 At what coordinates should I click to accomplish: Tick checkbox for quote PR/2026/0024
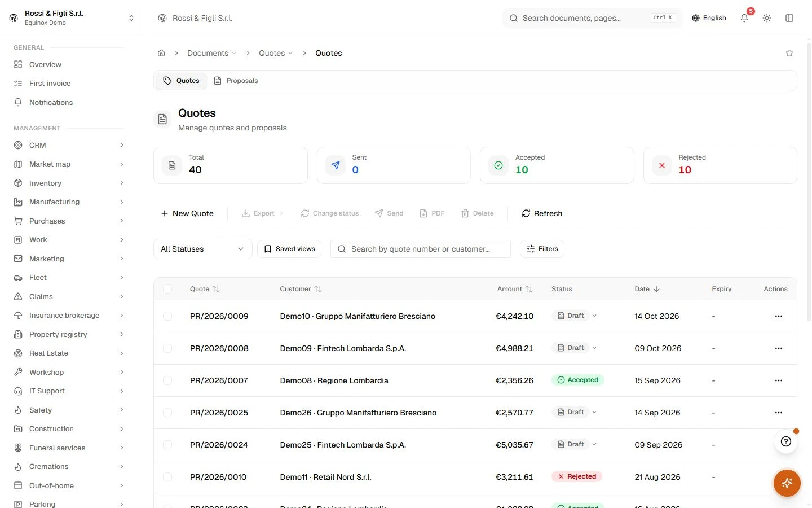click(167, 445)
